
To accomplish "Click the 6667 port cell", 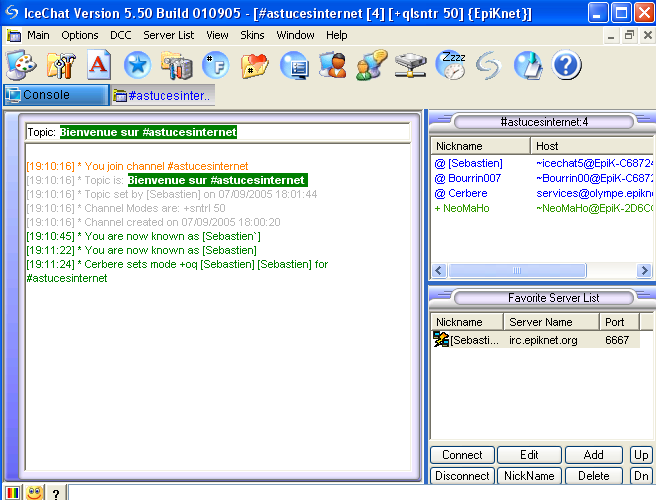I will 617,340.
